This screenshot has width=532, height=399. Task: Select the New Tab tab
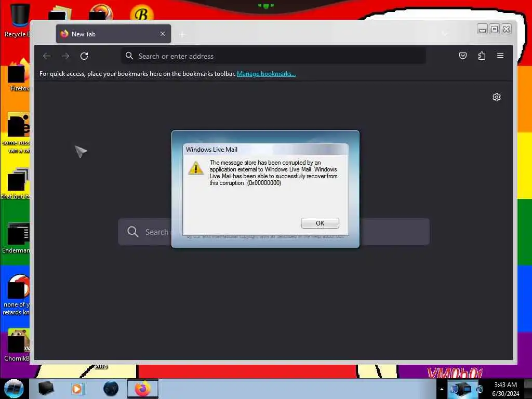113,34
